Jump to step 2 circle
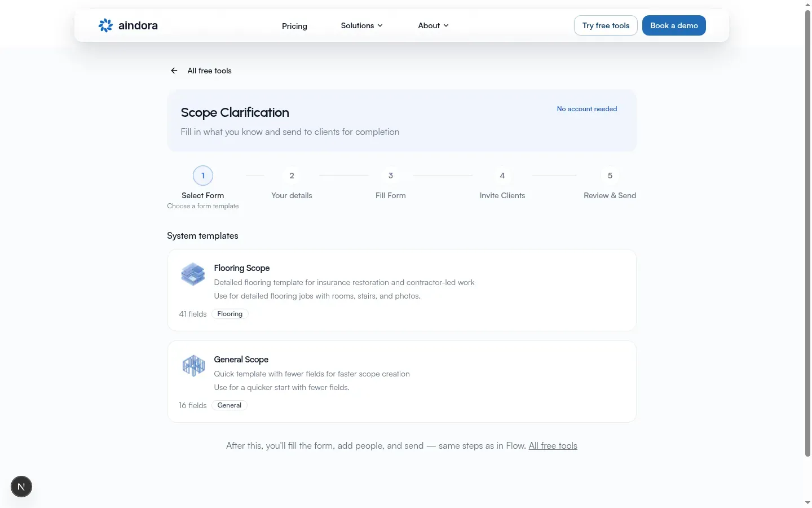 point(292,176)
